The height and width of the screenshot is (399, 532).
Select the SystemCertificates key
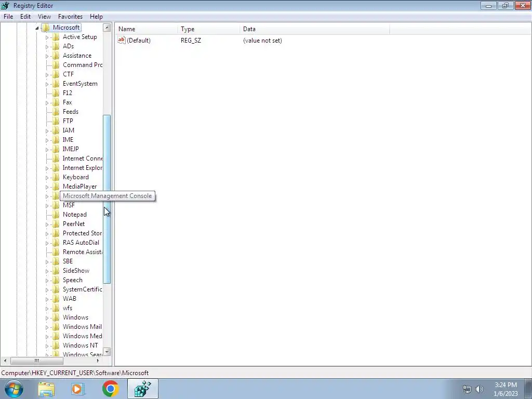point(82,289)
